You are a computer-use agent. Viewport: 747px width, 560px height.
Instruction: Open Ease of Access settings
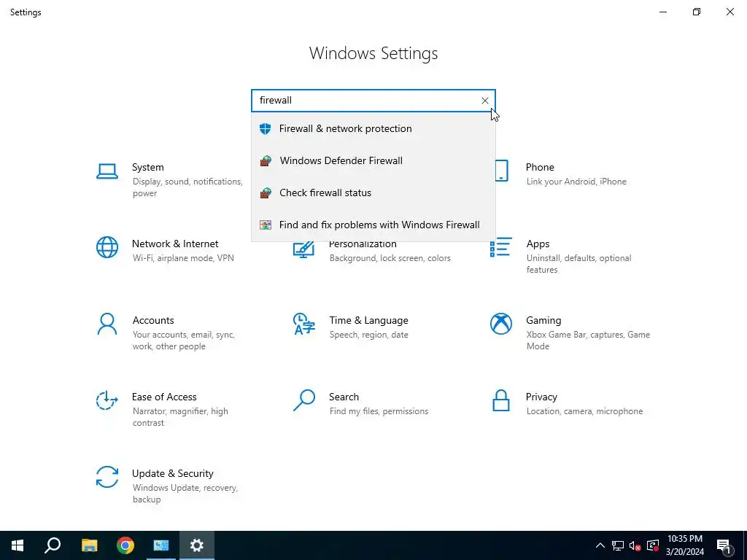tap(171, 409)
